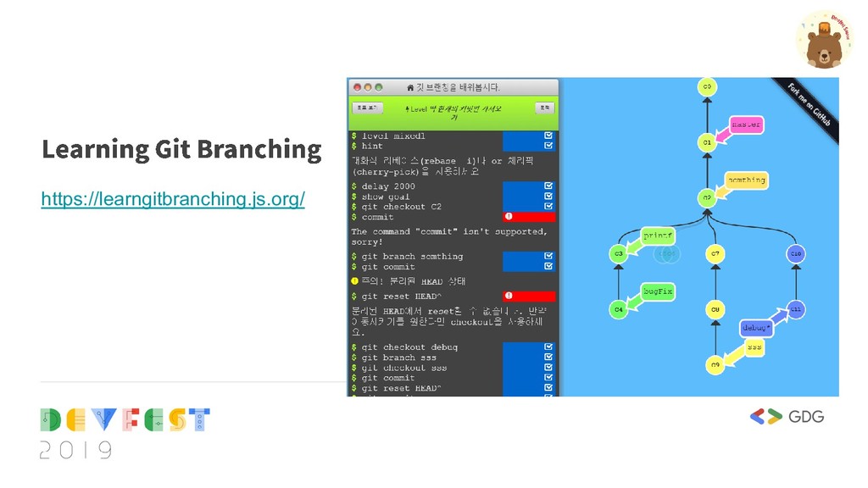The height and width of the screenshot is (488, 868).
Task: Select commit node C2
Action: click(x=707, y=197)
